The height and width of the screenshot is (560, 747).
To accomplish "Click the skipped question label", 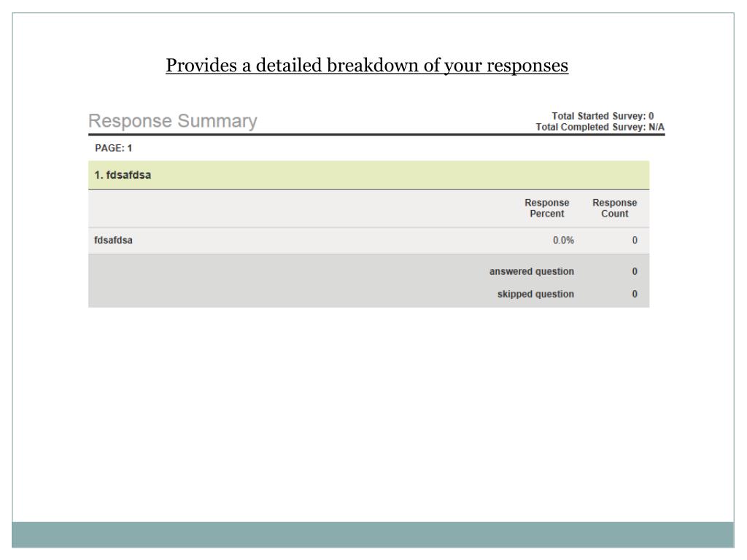I will 535,294.
